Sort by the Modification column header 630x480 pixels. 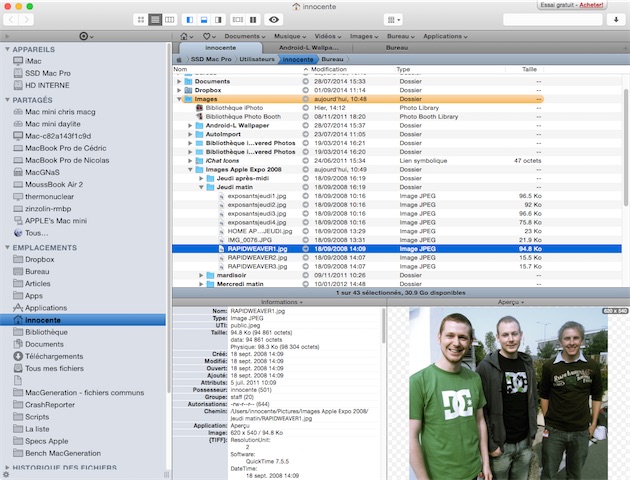pos(329,69)
